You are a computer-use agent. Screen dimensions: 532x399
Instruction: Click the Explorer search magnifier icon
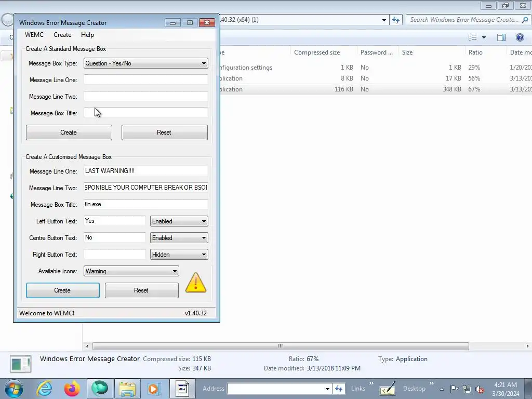(x=525, y=20)
